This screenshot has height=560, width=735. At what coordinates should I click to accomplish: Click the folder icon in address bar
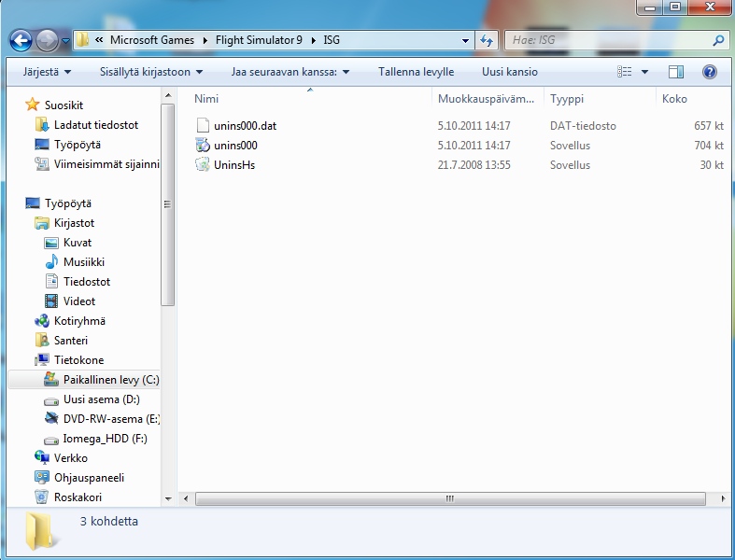coord(82,40)
